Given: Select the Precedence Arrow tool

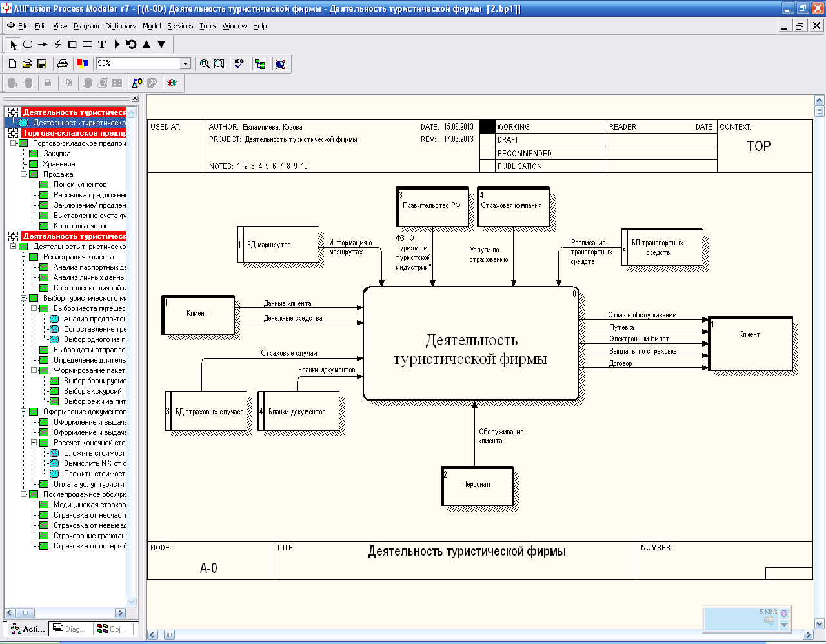Looking at the screenshot, I should tap(43, 45).
